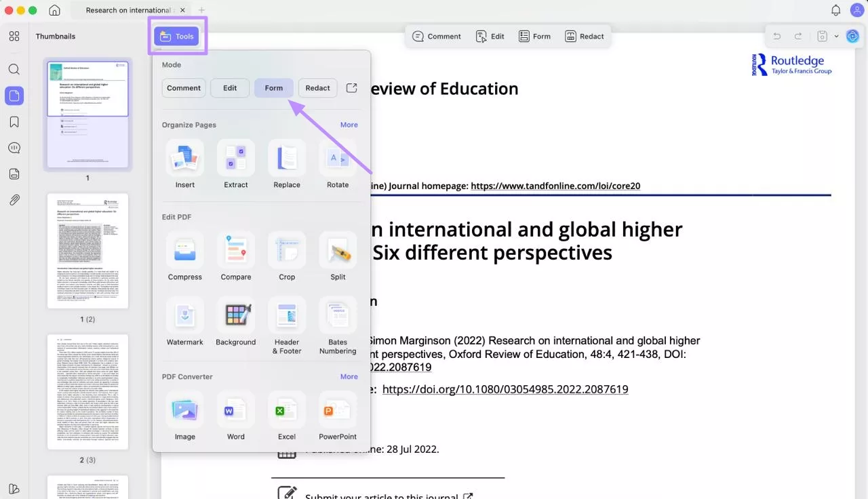Select the Extract pages tool

point(235,158)
